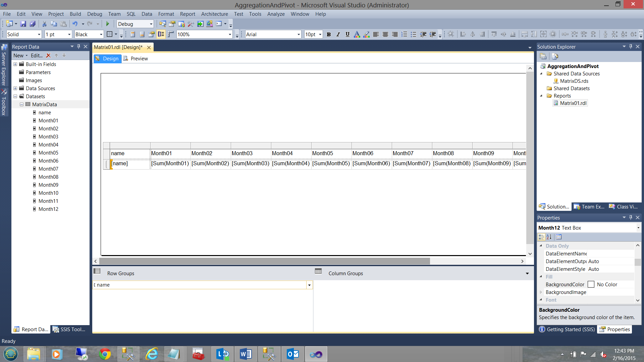Open the Report menu
Screen dimensions: 644x362
(x=187, y=14)
